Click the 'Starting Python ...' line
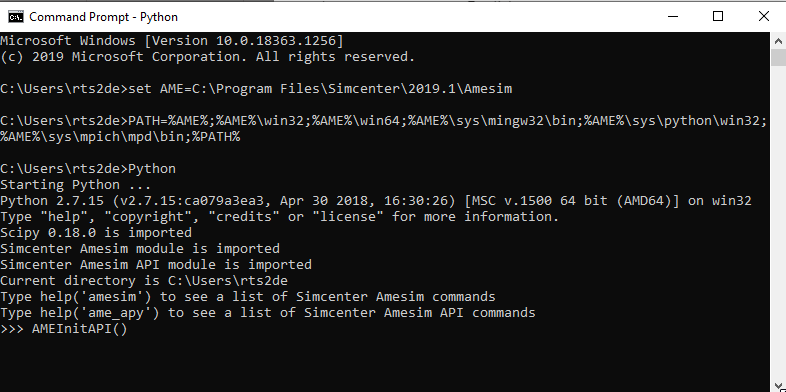Screen dimensions: 786x392 point(75,185)
